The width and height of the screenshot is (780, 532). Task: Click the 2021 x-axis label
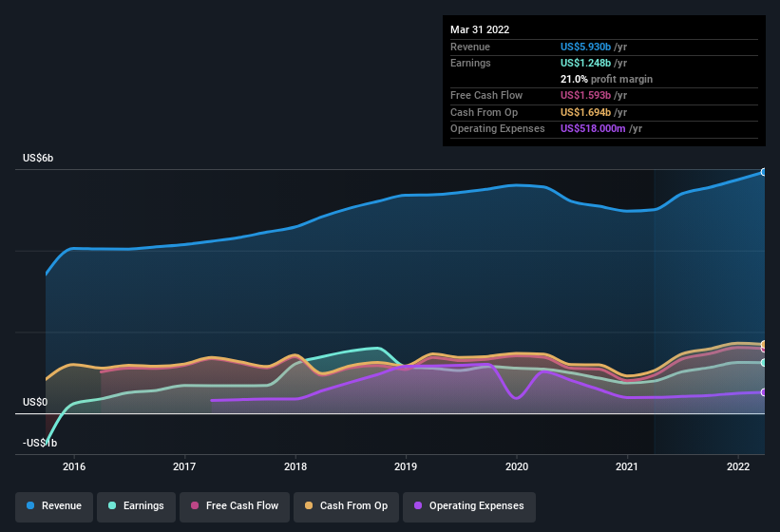point(627,466)
